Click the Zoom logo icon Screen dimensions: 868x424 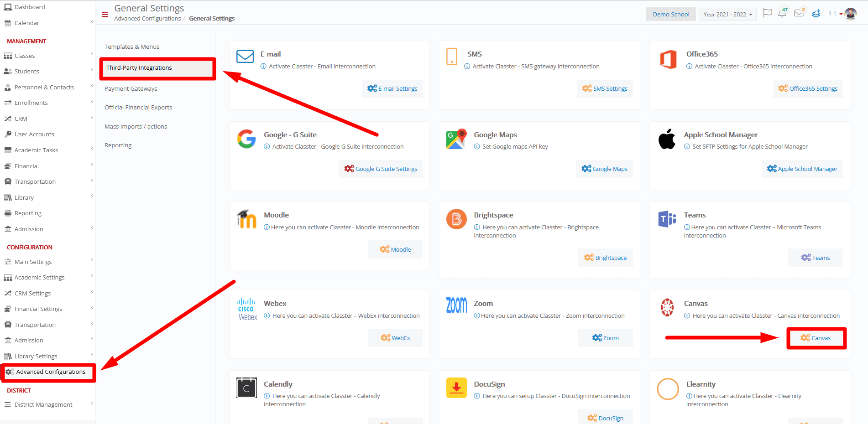click(x=456, y=305)
